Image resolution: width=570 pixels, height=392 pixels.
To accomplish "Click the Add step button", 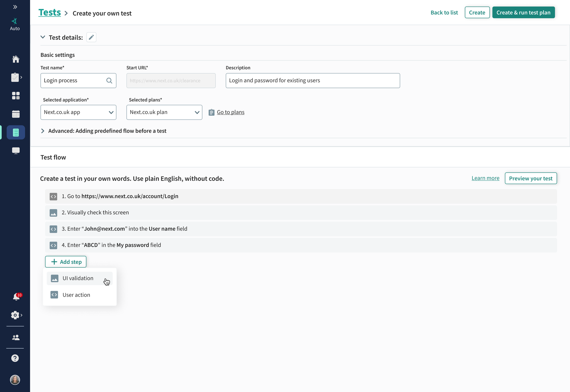I will (x=66, y=262).
